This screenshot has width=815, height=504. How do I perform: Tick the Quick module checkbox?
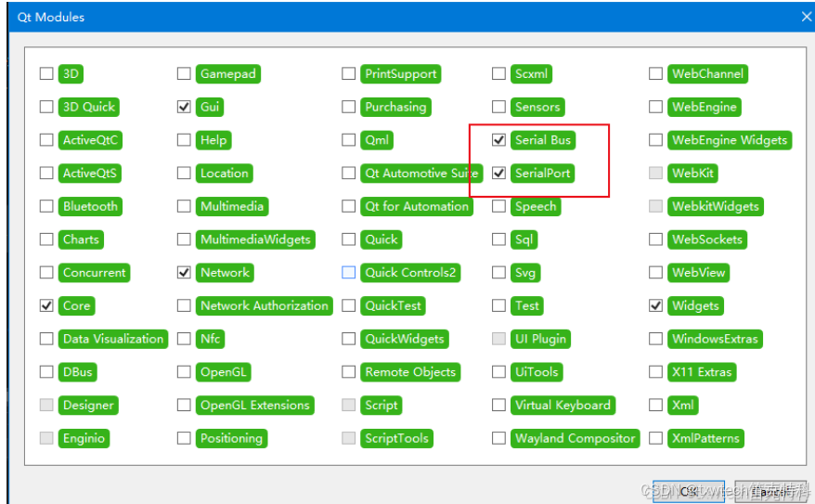coord(348,239)
